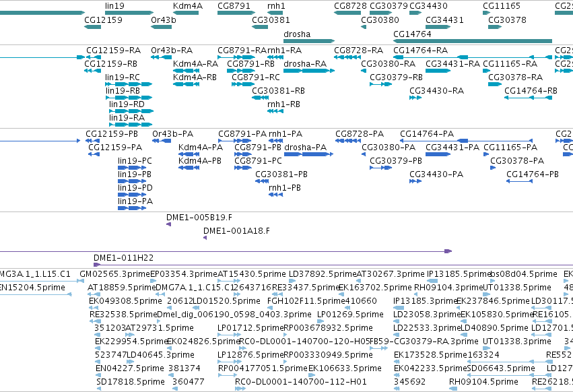Click transcript CG34431-RA
This screenshot has height=392, width=573.
click(438, 71)
